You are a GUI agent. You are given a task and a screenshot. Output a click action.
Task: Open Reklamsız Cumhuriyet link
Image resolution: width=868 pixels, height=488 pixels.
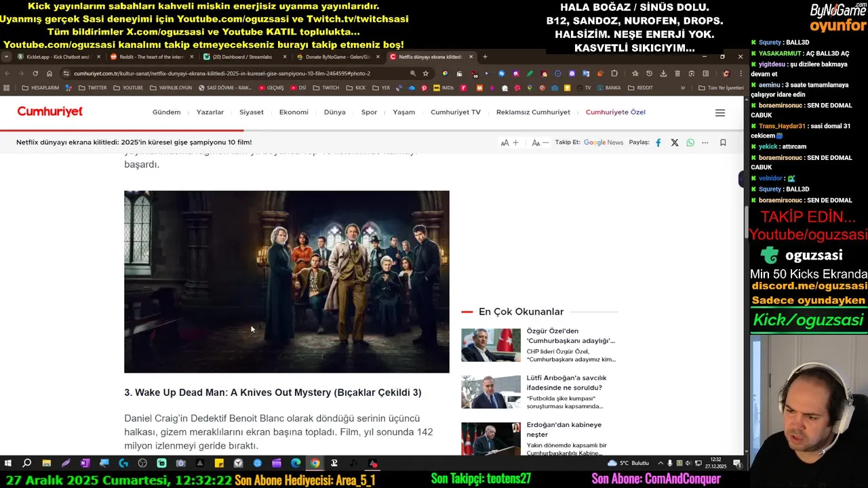pyautogui.click(x=533, y=113)
